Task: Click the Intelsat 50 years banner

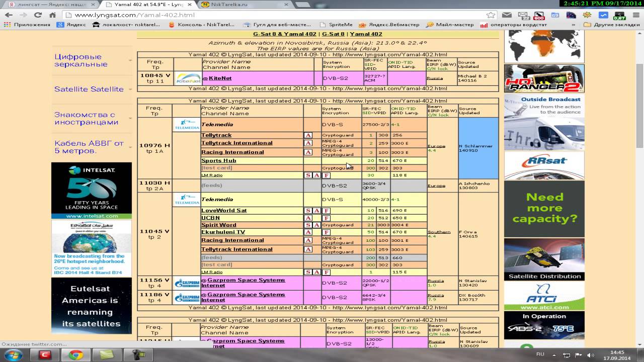Action: (x=92, y=191)
